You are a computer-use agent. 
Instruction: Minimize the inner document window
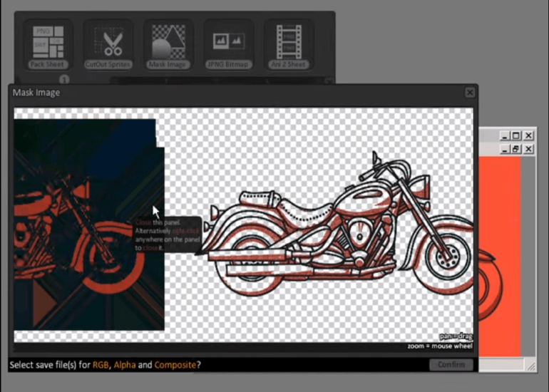[505, 149]
